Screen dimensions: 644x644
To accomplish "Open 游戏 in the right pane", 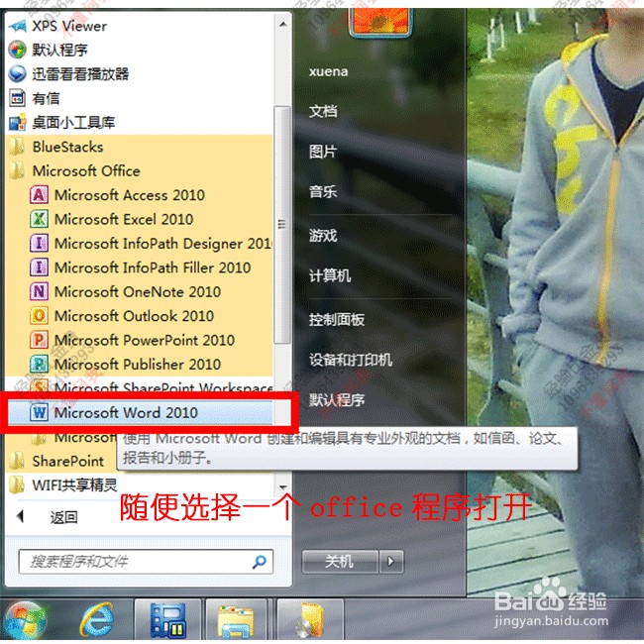I will [323, 236].
